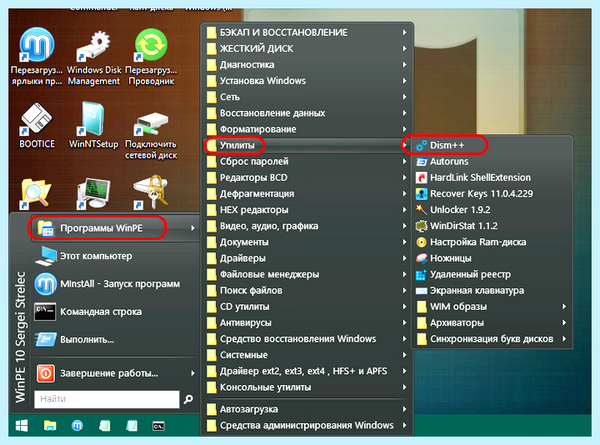This screenshot has height=445, width=600.
Task: Launch WinDirStat 1.1.2
Action: (492, 226)
